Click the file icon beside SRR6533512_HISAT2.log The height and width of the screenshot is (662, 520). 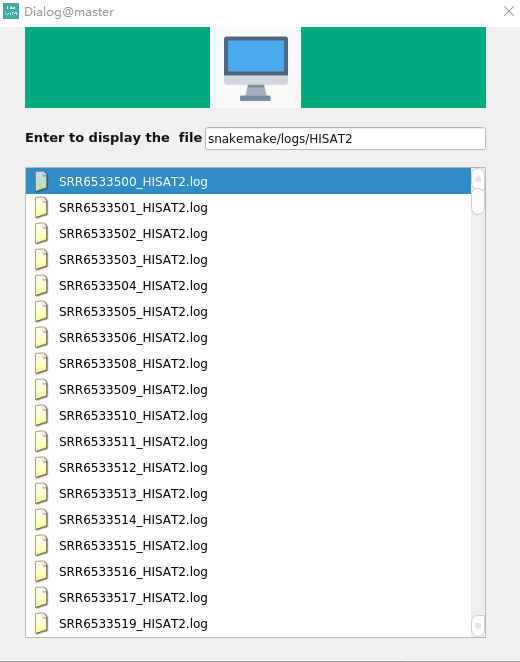[41, 467]
